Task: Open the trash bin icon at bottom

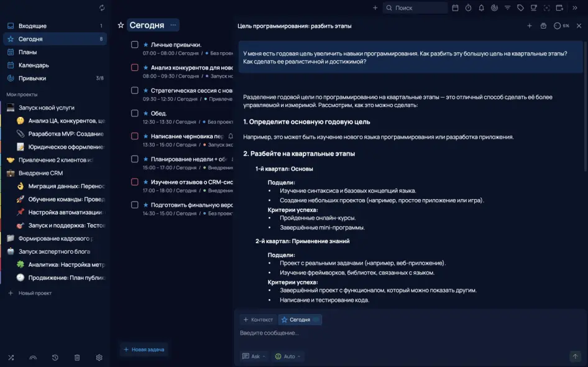Action: tap(77, 358)
